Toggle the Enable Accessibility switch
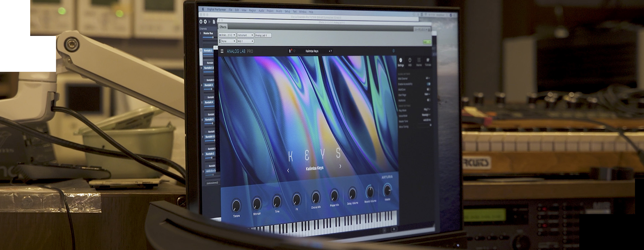644x250 pixels. pyautogui.click(x=428, y=84)
